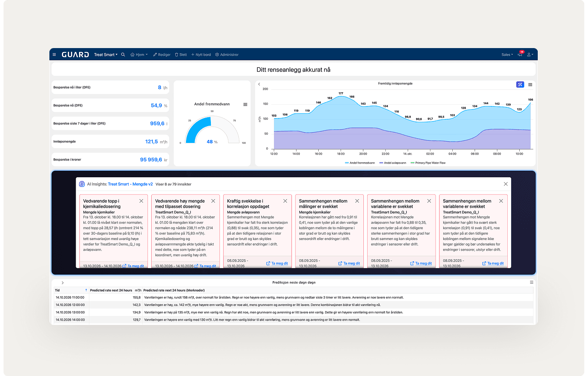
Task: Select the 142,3 predicted rate cell
Action: pos(116,304)
